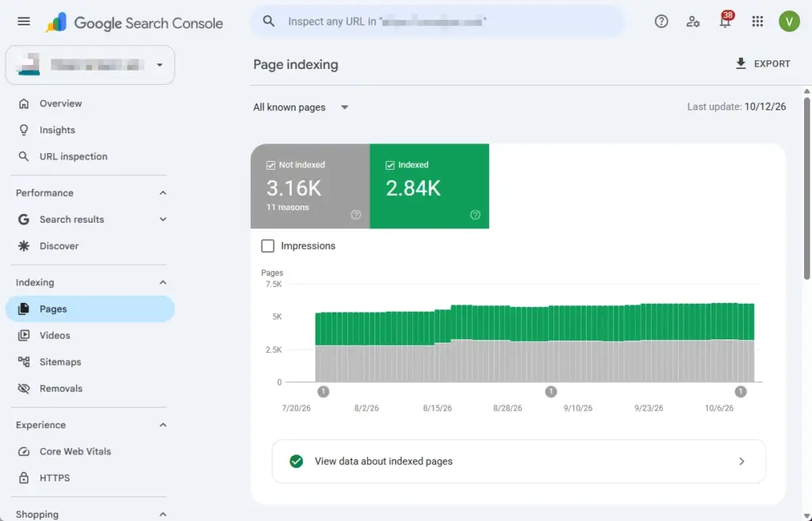The image size is (812, 521).
Task: Click the Insights lightbulb icon
Action: [x=24, y=130]
